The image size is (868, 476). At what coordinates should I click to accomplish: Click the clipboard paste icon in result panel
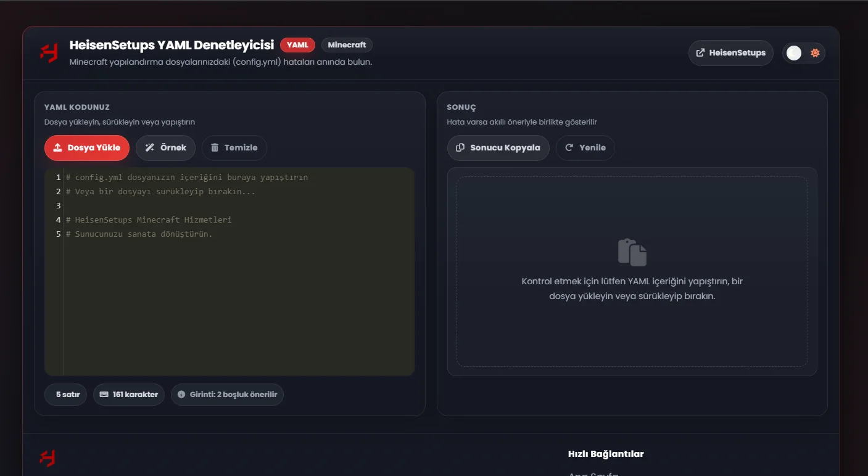point(632,252)
